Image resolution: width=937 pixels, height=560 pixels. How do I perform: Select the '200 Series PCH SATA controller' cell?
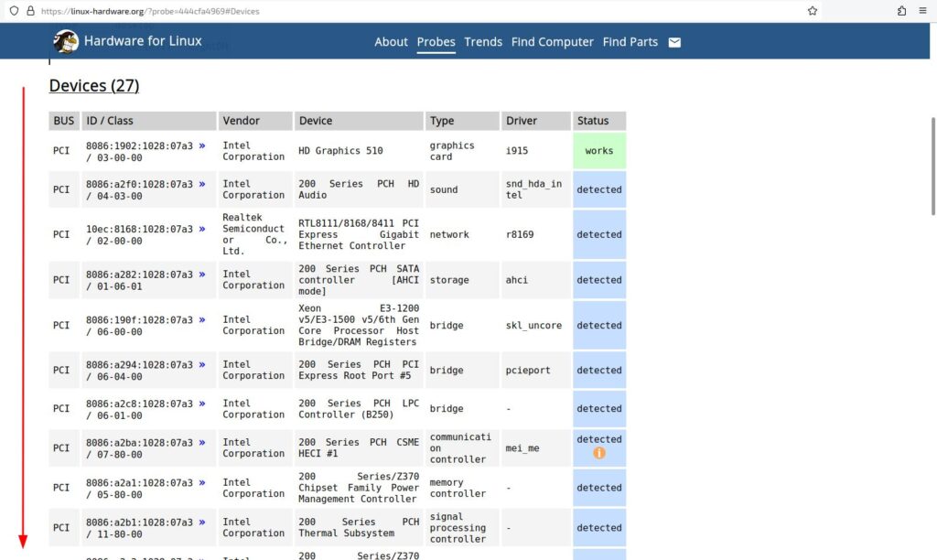tap(359, 280)
